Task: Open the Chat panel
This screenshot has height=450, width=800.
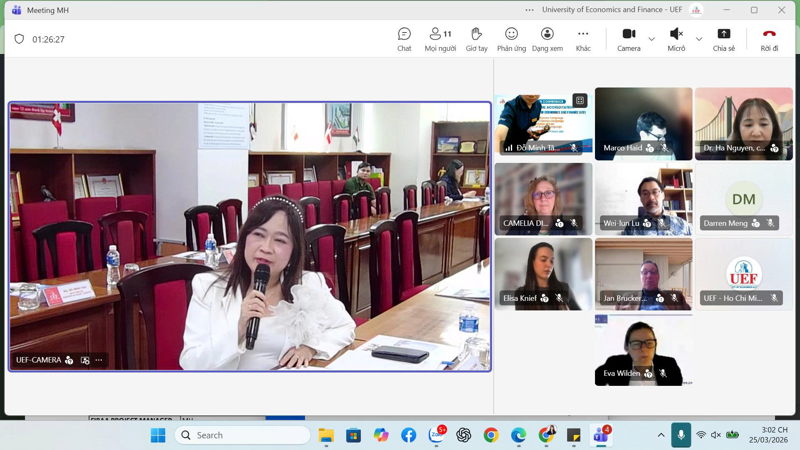Action: 404,39
